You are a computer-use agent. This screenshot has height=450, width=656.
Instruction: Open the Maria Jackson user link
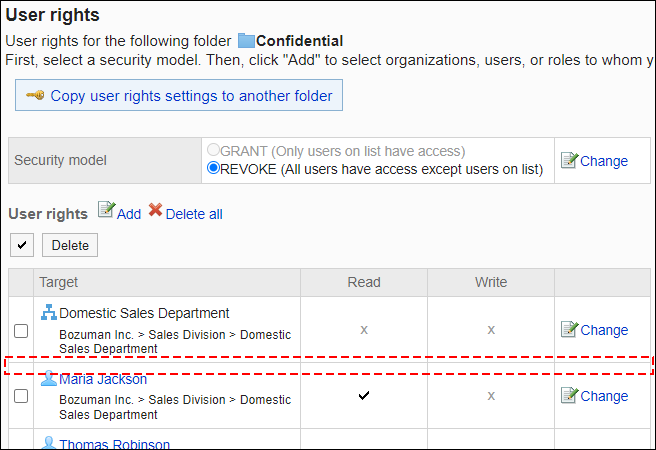[x=103, y=379]
